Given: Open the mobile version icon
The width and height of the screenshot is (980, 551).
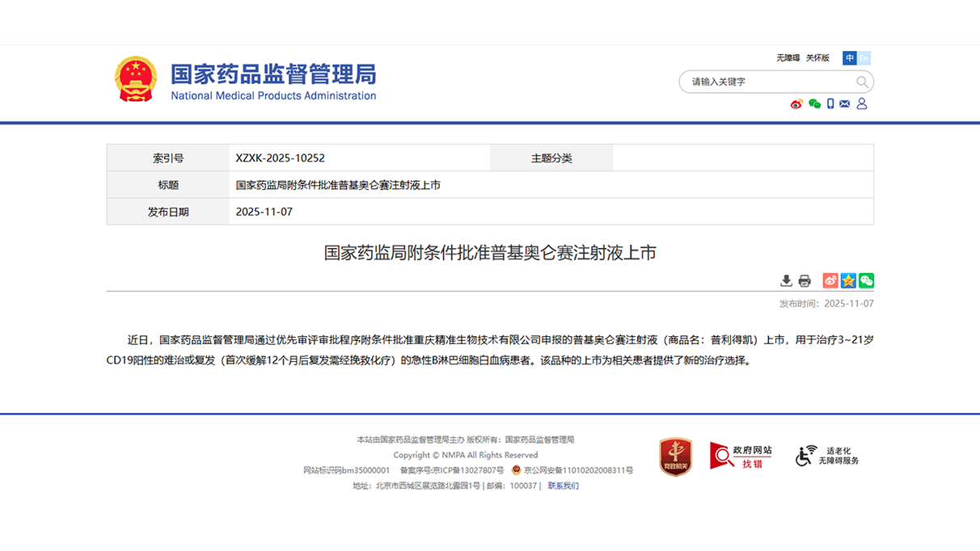Looking at the screenshot, I should (829, 103).
